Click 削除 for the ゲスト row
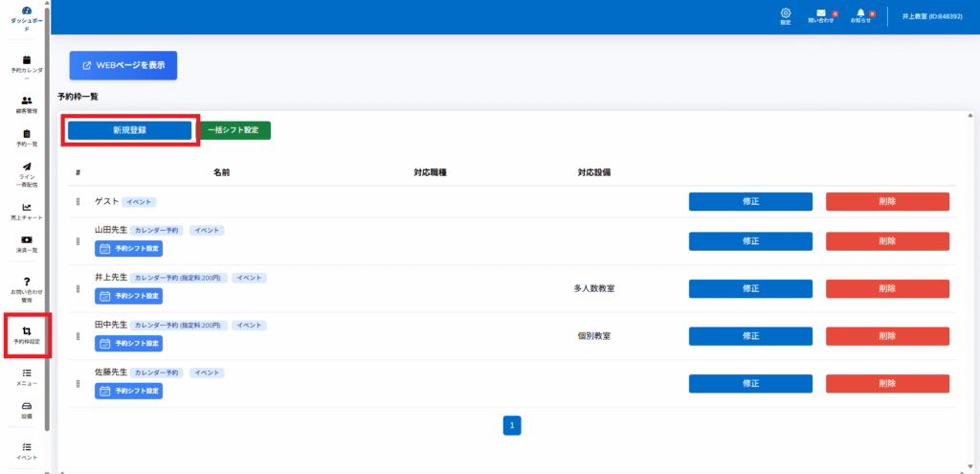980x474 pixels. click(x=887, y=201)
